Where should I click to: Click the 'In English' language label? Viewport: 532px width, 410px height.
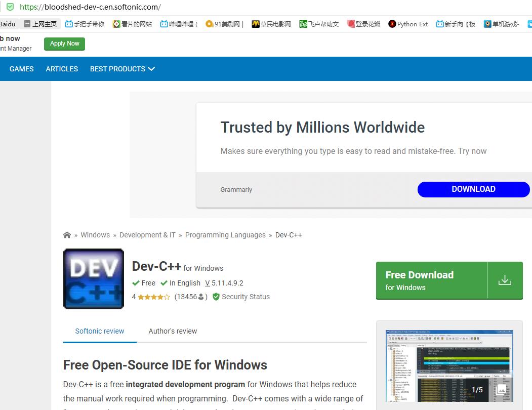[x=181, y=283]
